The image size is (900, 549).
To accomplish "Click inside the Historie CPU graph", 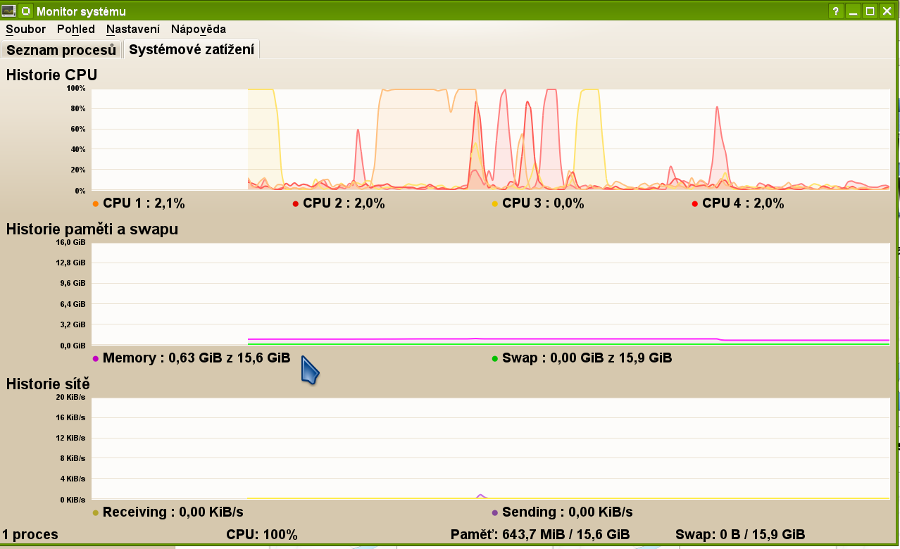I will coord(490,140).
